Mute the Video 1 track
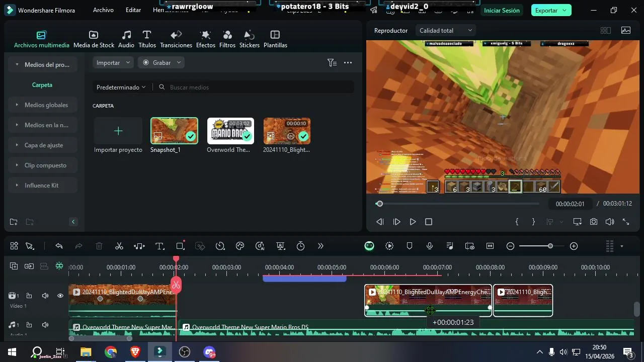Image resolution: width=644 pixels, height=362 pixels. (45, 296)
